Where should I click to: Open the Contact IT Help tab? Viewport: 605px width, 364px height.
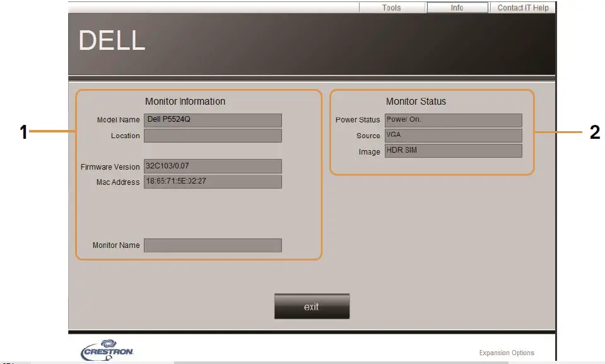[x=522, y=8]
